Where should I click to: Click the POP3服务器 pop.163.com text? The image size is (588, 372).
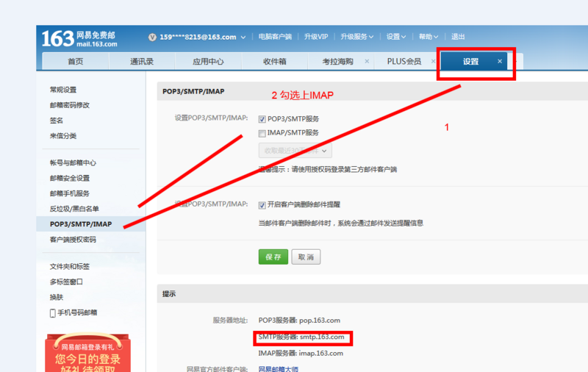[x=299, y=321]
